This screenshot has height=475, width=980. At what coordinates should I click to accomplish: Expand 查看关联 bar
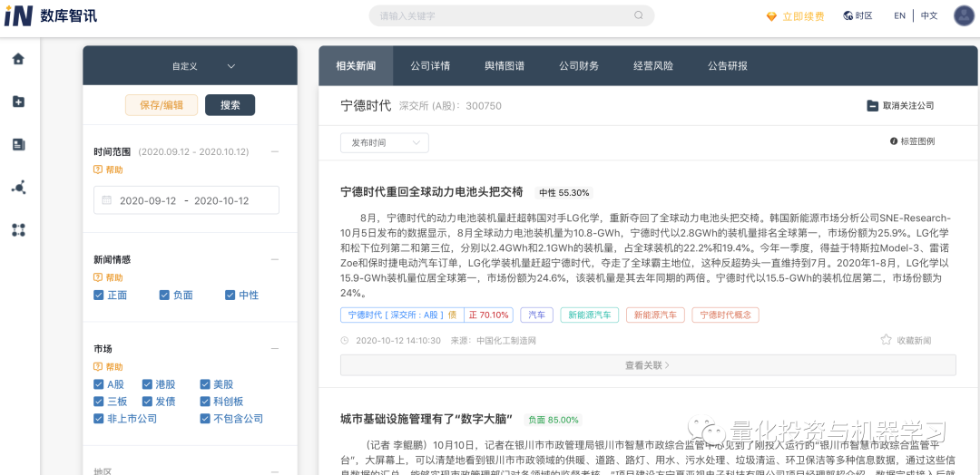pos(648,365)
